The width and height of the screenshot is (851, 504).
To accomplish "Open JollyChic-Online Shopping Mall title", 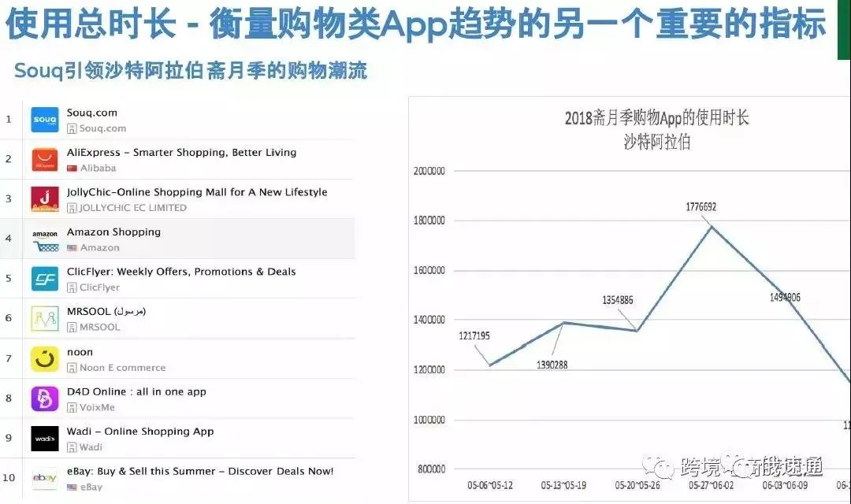I will coord(197,192).
